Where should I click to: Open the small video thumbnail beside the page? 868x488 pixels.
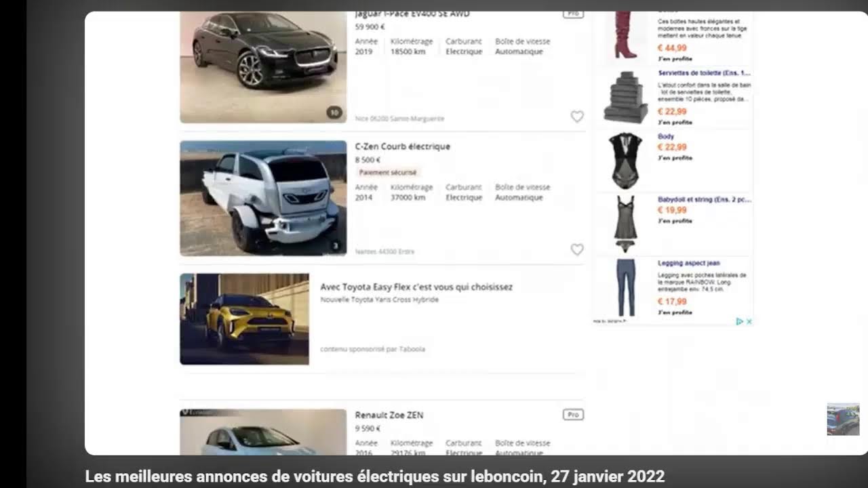pyautogui.click(x=843, y=420)
